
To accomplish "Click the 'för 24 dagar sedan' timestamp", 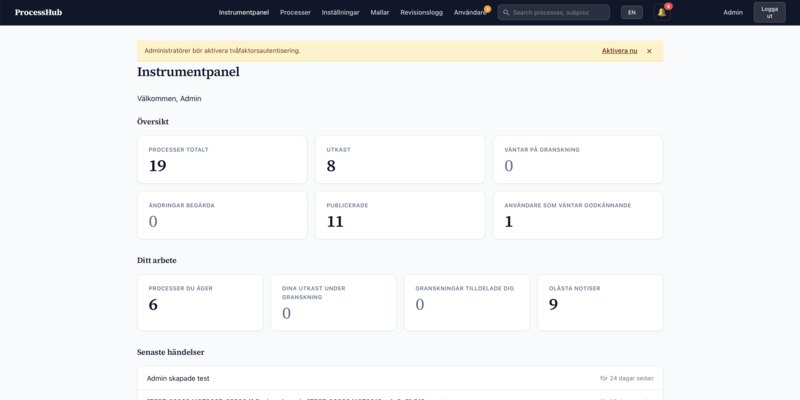I will tap(627, 379).
